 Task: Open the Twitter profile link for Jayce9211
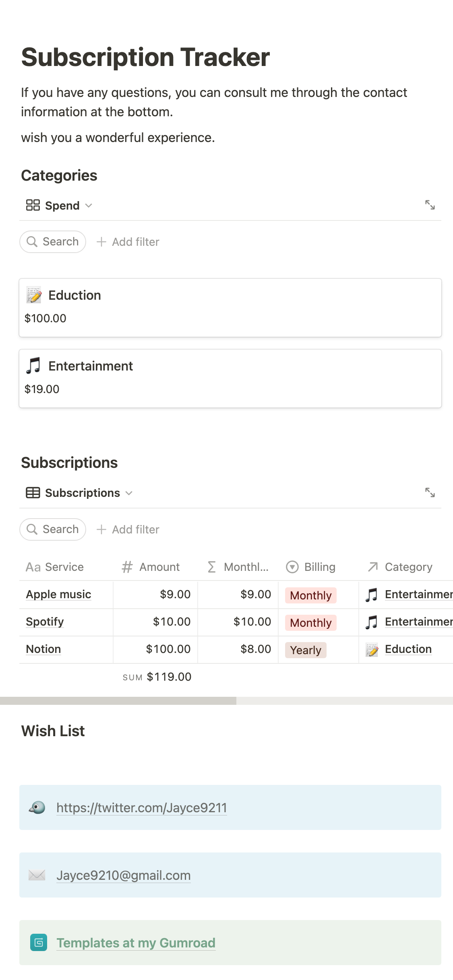pos(141,807)
